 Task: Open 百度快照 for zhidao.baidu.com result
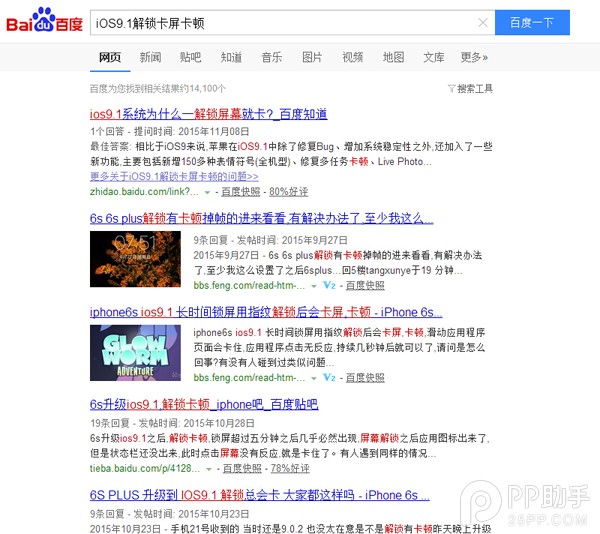point(241,192)
